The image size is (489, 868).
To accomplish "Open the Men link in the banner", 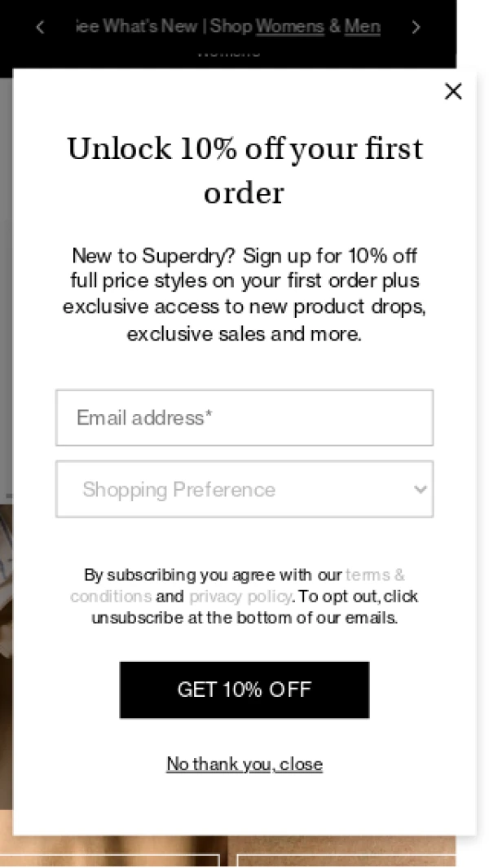I will [x=362, y=27].
